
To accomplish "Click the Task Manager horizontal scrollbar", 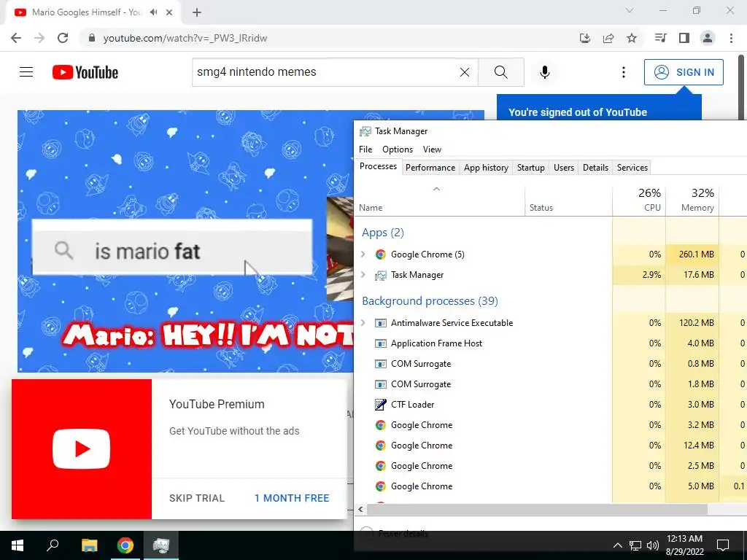I will (x=536, y=510).
